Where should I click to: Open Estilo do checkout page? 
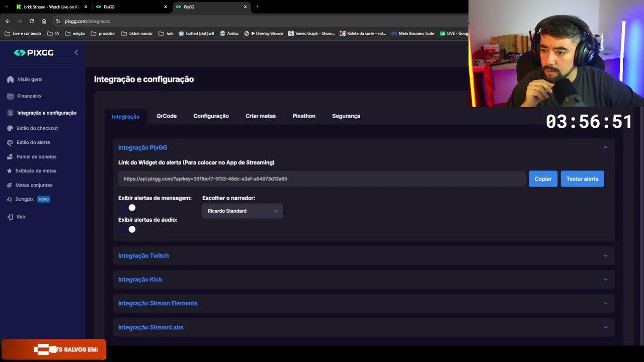tap(37, 128)
